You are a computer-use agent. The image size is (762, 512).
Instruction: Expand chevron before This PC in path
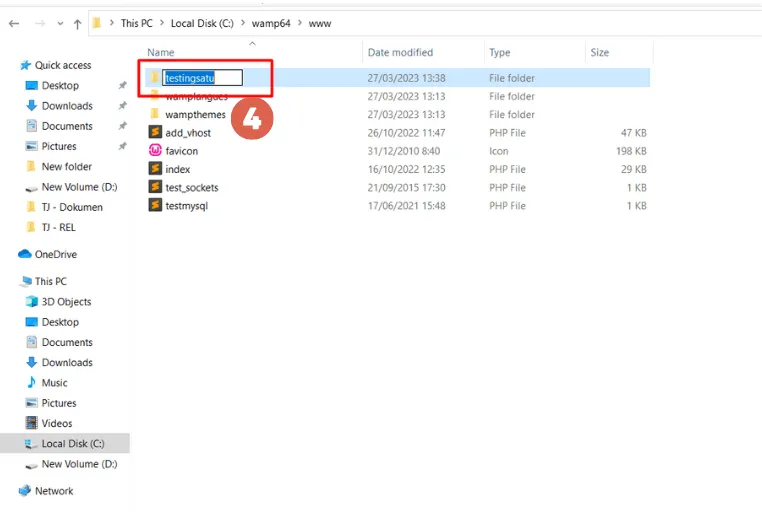pyautogui.click(x=111, y=23)
